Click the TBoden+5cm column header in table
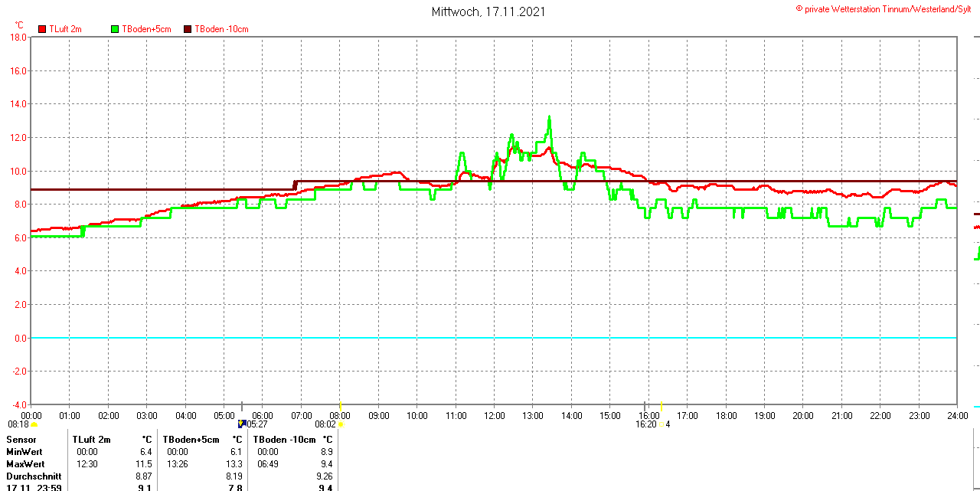Screen dimensions: 980x491 coord(191,440)
